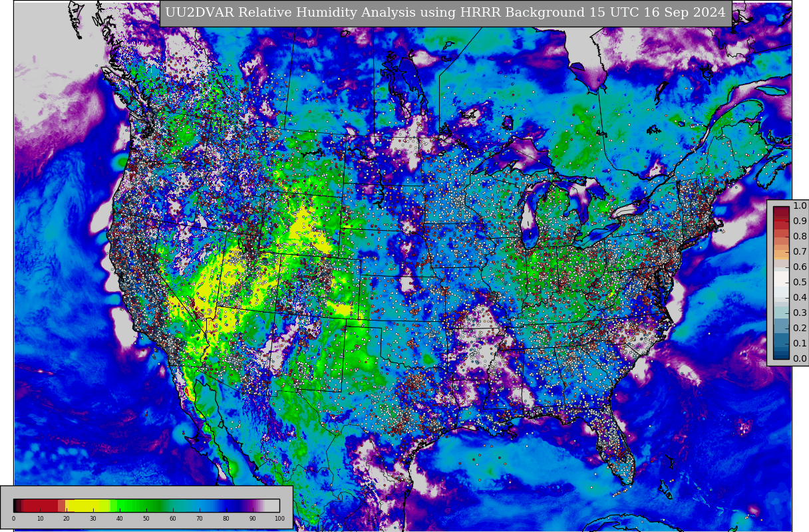809x532 pixels.
Task: Click the "20" tick label on the humidity colorbar
Action: [x=67, y=519]
